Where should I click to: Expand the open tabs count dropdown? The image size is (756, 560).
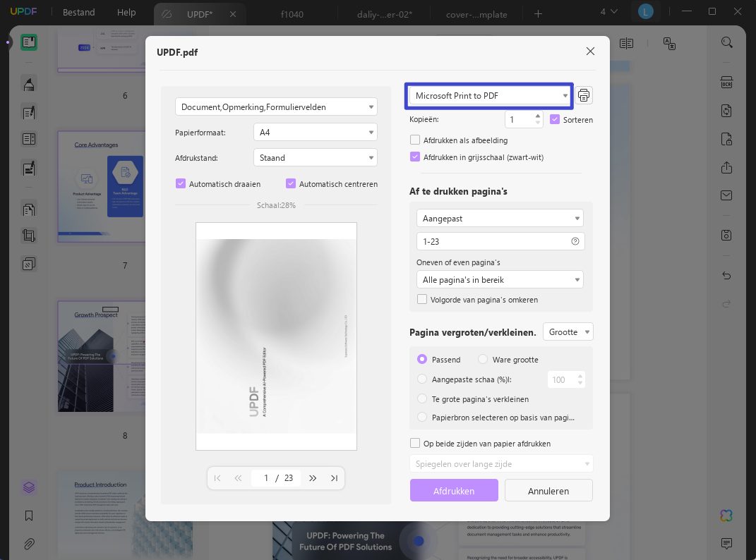609,11
